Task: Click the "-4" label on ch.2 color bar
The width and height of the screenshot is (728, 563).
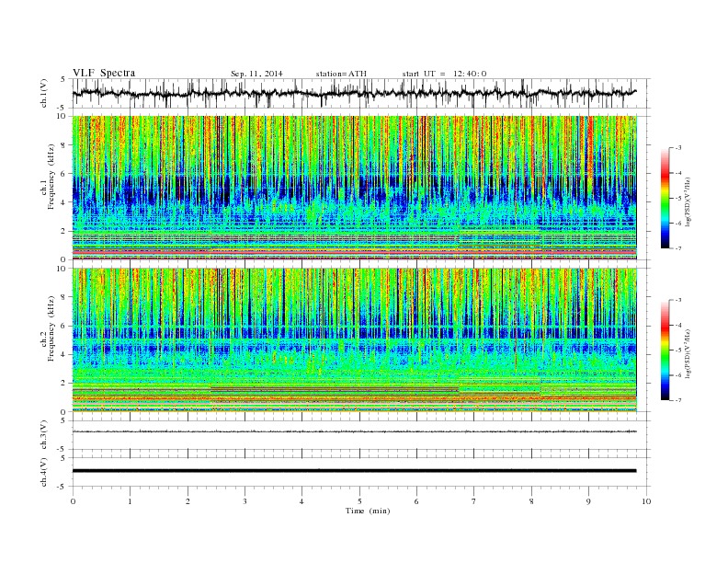Action: [x=678, y=325]
